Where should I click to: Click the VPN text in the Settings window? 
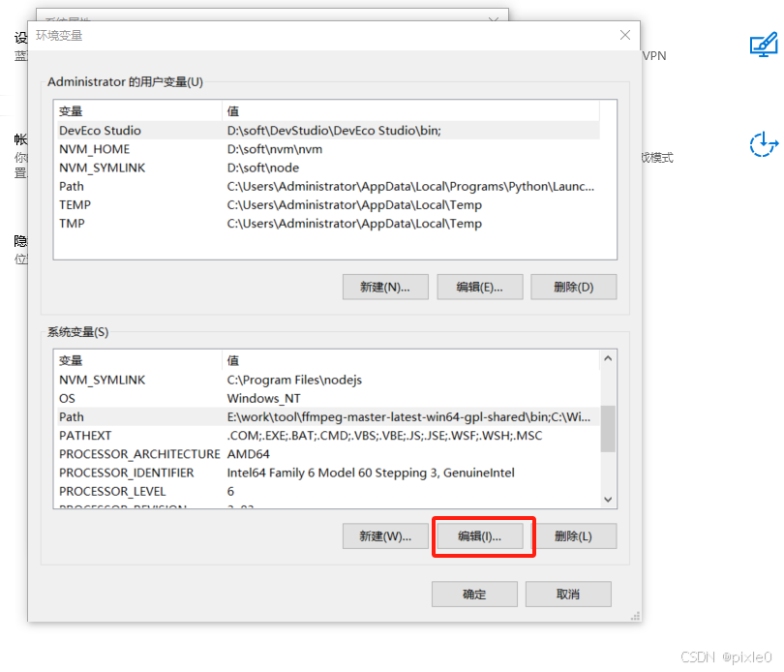click(x=654, y=55)
